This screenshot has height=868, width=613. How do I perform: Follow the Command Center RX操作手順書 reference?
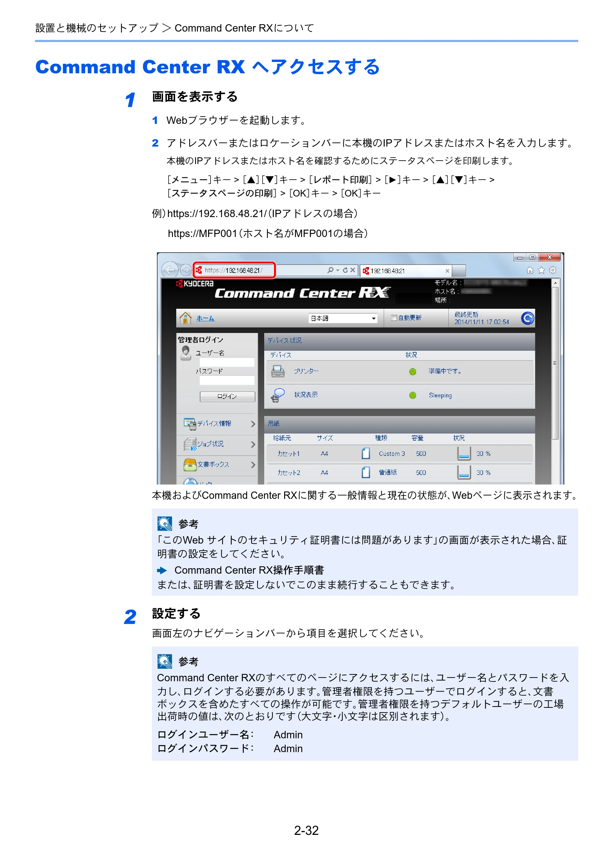[249, 570]
